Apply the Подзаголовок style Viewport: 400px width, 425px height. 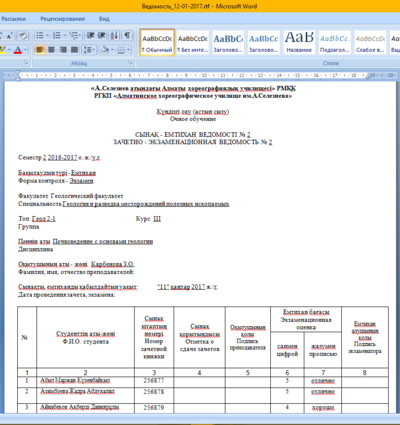coord(334,43)
